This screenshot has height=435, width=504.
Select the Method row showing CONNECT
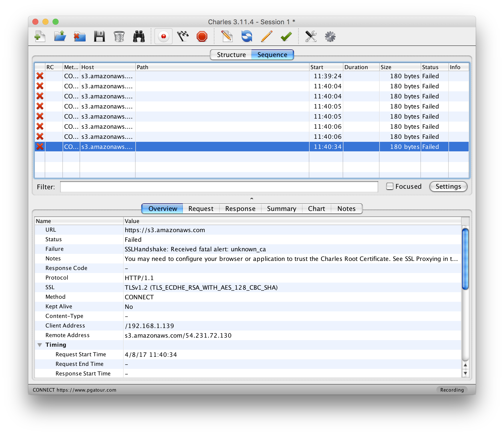pos(248,297)
